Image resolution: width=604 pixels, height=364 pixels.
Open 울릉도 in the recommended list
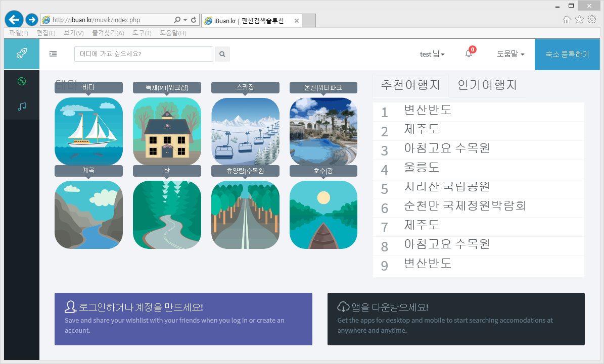point(422,168)
